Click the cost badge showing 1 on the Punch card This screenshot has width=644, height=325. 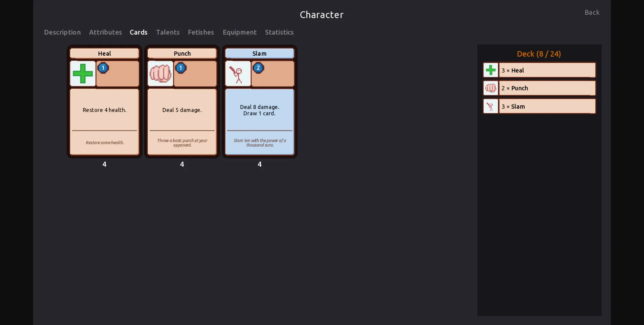(x=181, y=68)
